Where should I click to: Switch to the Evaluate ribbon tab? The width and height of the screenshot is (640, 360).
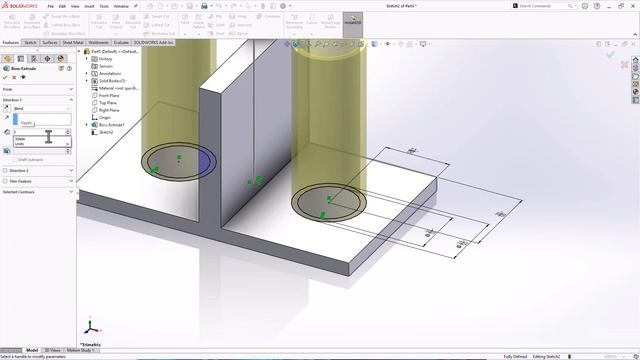coord(121,42)
